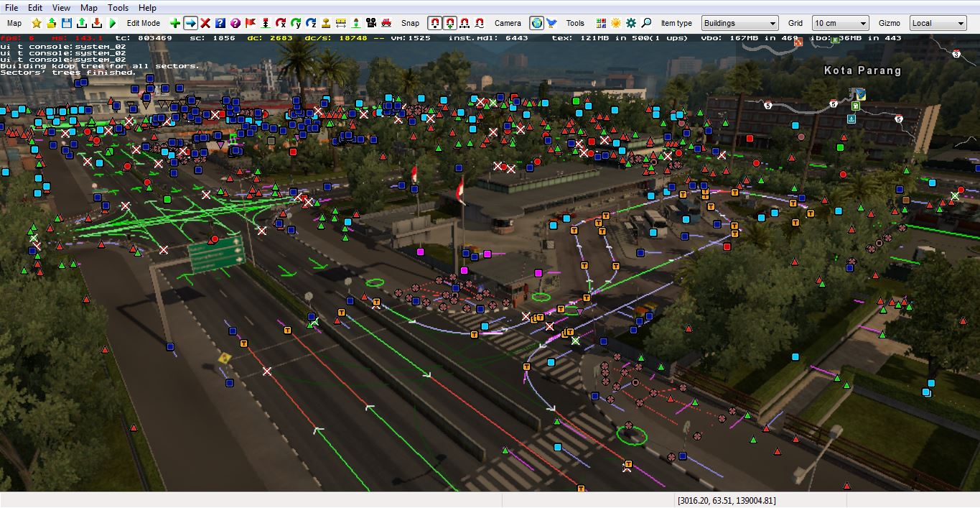Image resolution: width=980 pixels, height=508 pixels.
Task: Click the yellow diamond road sign
Action: coord(225,358)
